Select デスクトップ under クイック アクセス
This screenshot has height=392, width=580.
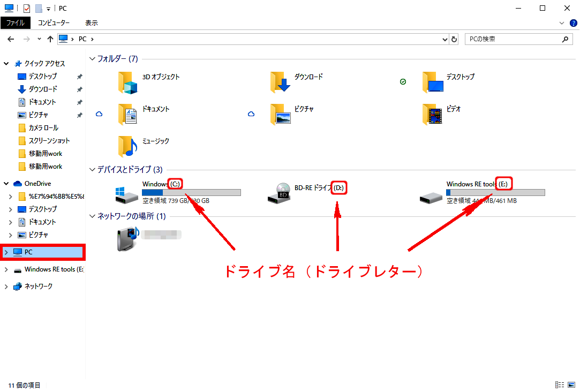click(42, 76)
